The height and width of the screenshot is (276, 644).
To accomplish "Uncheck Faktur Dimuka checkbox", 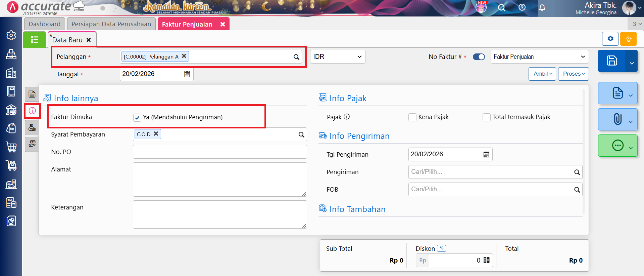I will click(x=137, y=117).
